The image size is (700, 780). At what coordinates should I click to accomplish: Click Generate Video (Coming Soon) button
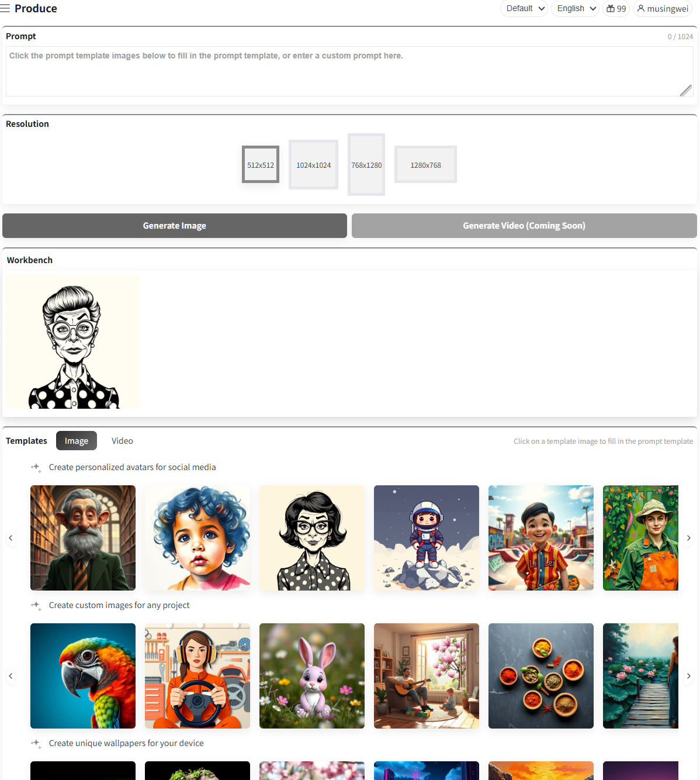click(524, 226)
